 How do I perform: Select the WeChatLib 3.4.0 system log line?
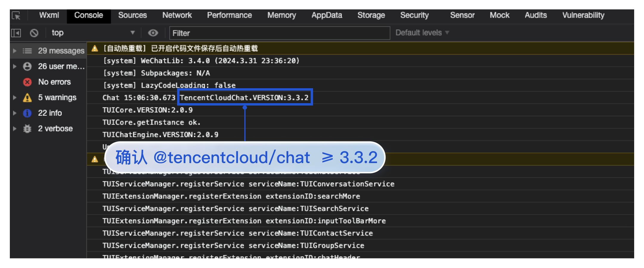360,61
